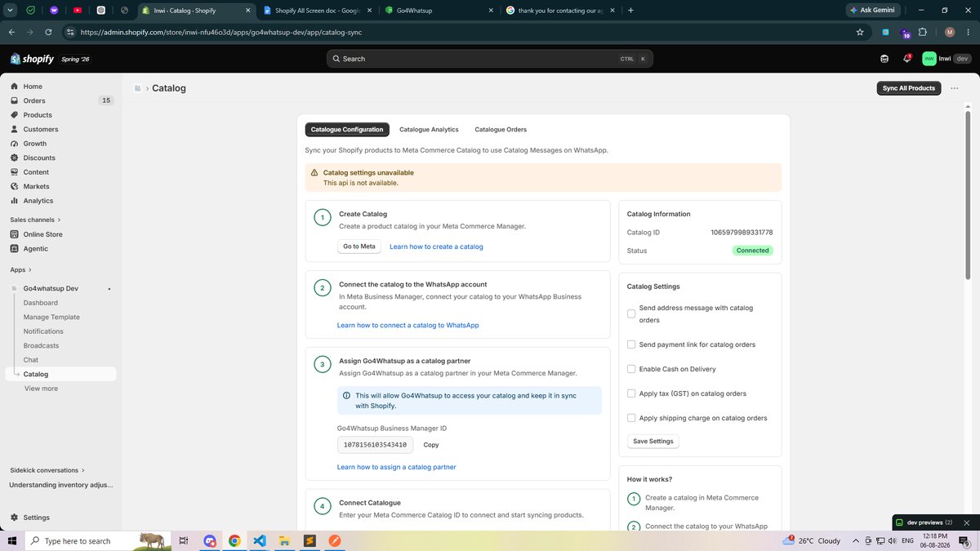
Task: Open the browser tab search dropdown
Action: click(x=11, y=10)
